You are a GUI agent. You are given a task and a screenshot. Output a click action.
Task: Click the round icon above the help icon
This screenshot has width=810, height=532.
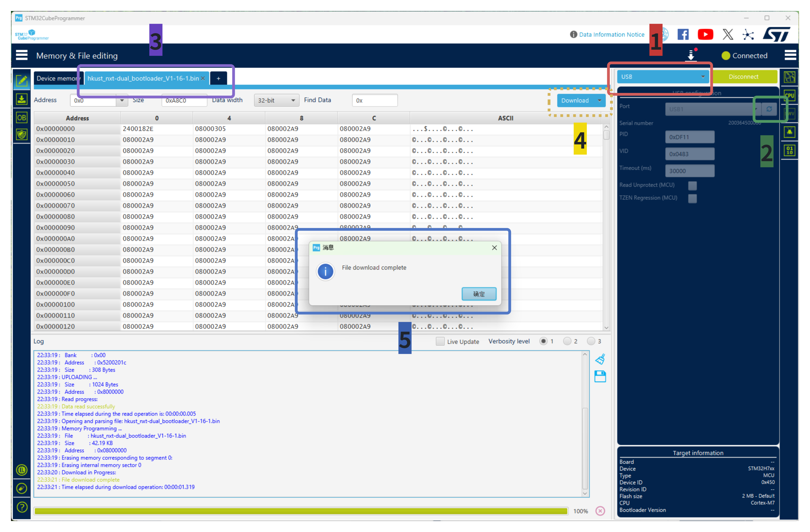coord(22,489)
